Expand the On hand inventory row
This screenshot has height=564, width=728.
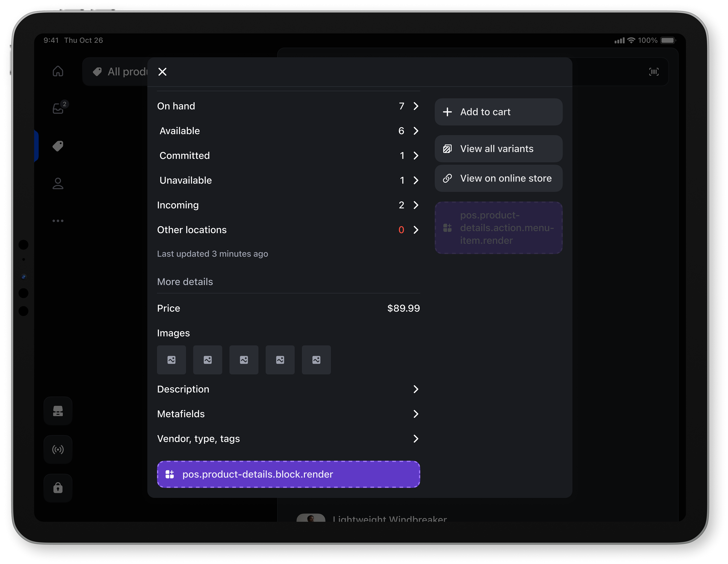pos(288,106)
